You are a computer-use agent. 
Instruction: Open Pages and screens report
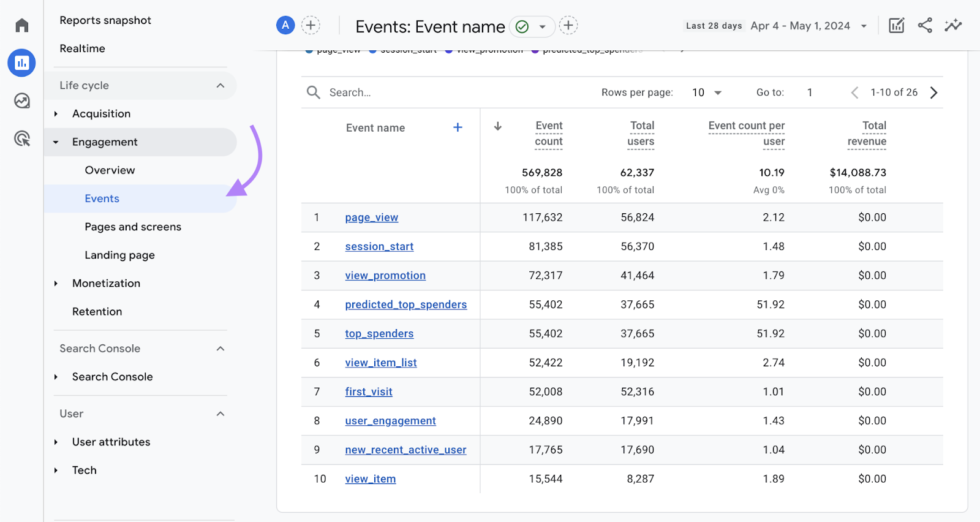[133, 227]
